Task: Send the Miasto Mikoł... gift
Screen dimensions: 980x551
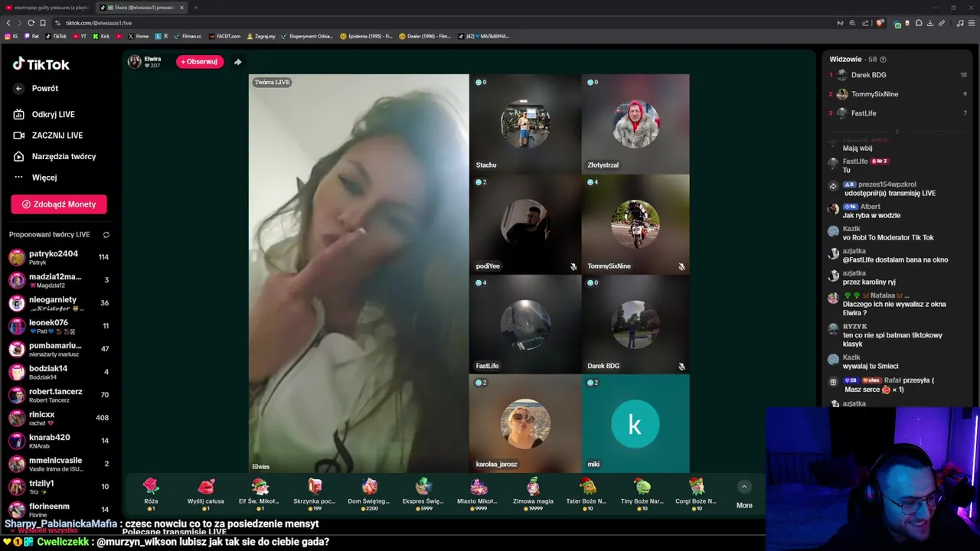Action: (x=479, y=494)
